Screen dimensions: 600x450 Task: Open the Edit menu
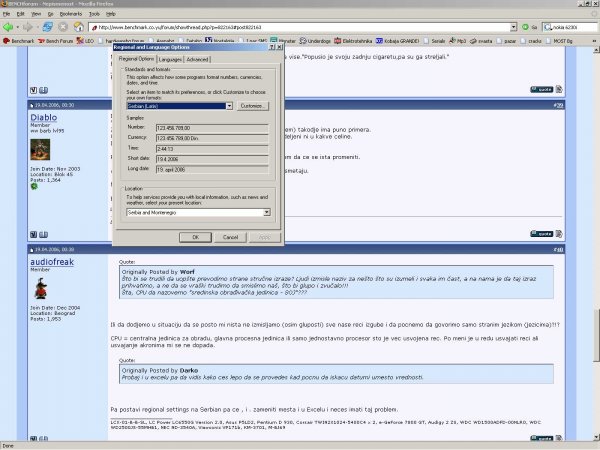click(20, 14)
